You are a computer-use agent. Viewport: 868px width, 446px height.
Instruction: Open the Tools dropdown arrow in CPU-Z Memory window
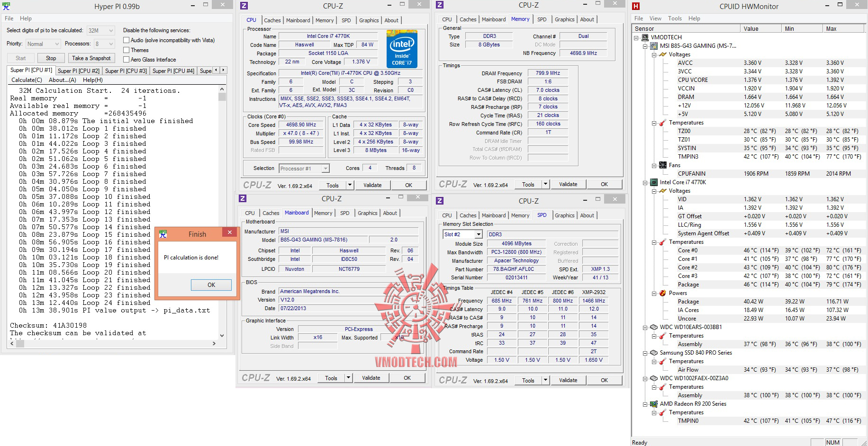point(546,184)
